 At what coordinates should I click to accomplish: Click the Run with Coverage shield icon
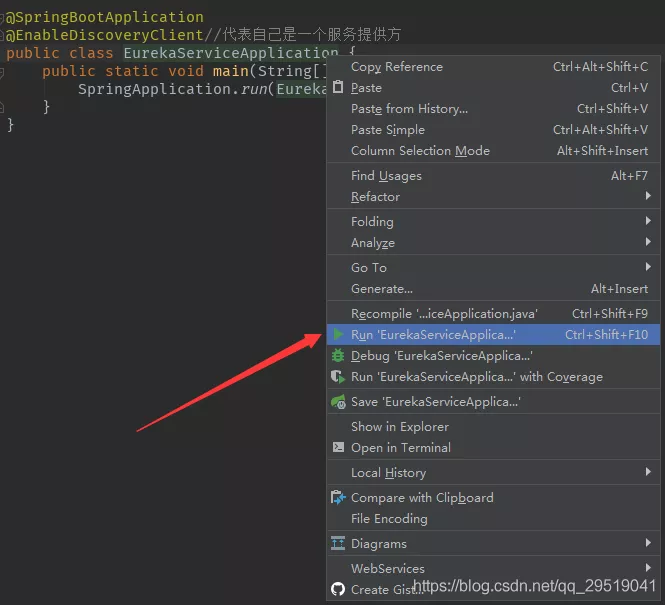click(338, 376)
